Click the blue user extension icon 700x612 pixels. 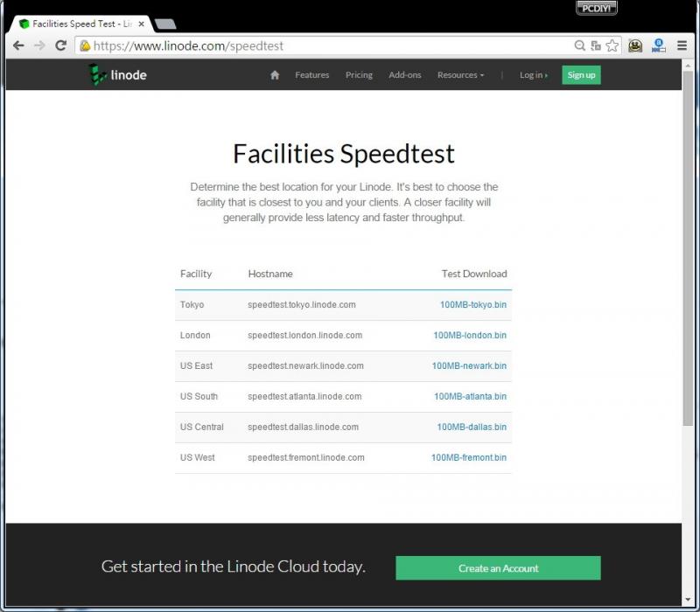click(659, 45)
